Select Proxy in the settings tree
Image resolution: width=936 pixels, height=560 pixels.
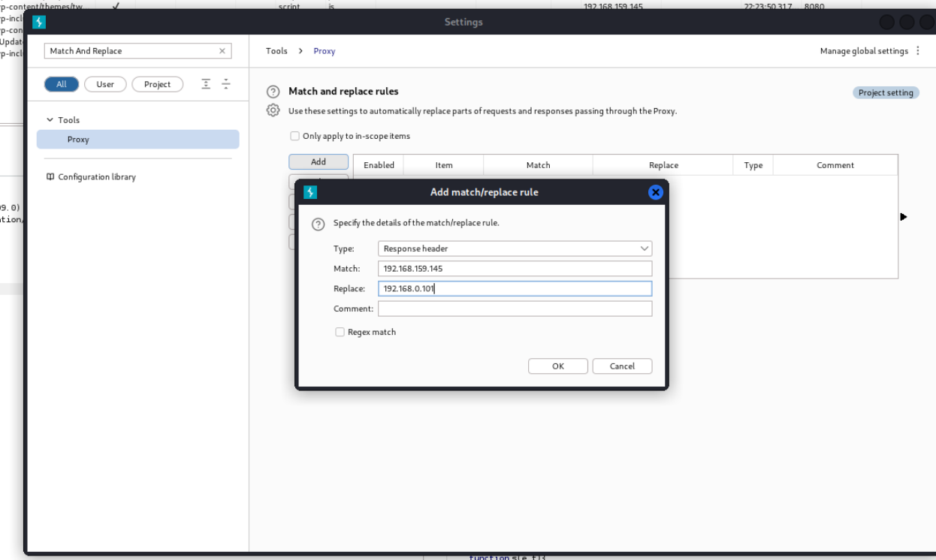[x=138, y=140]
